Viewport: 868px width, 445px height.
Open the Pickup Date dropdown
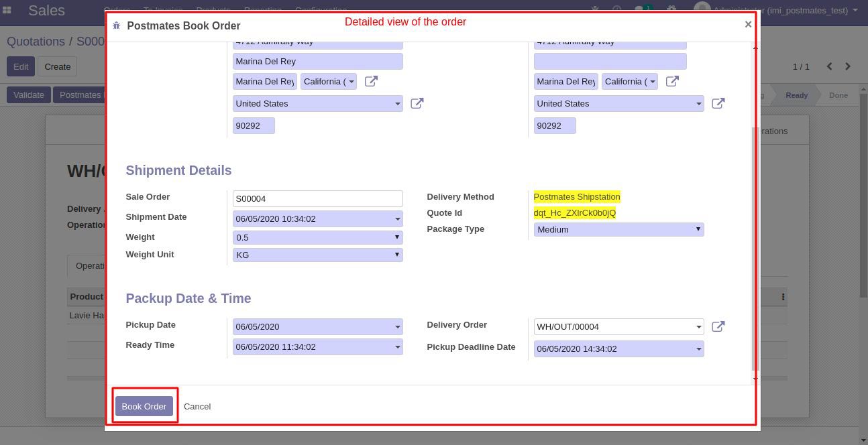click(x=398, y=326)
